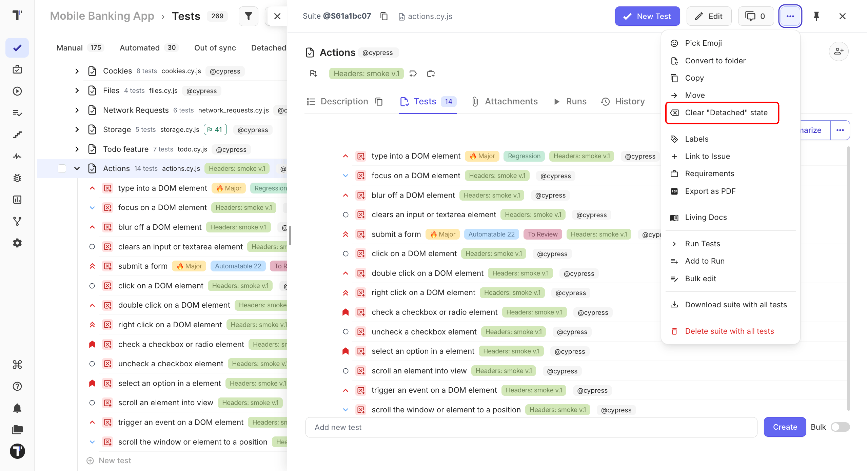The image size is (868, 471).
Task: Open the Runs play icon in left sidebar
Action: point(17,91)
